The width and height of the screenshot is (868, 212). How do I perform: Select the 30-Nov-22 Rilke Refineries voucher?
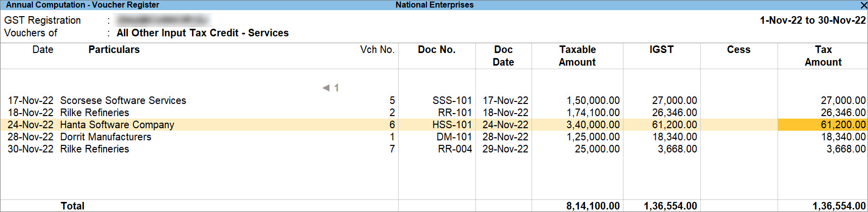point(434,149)
